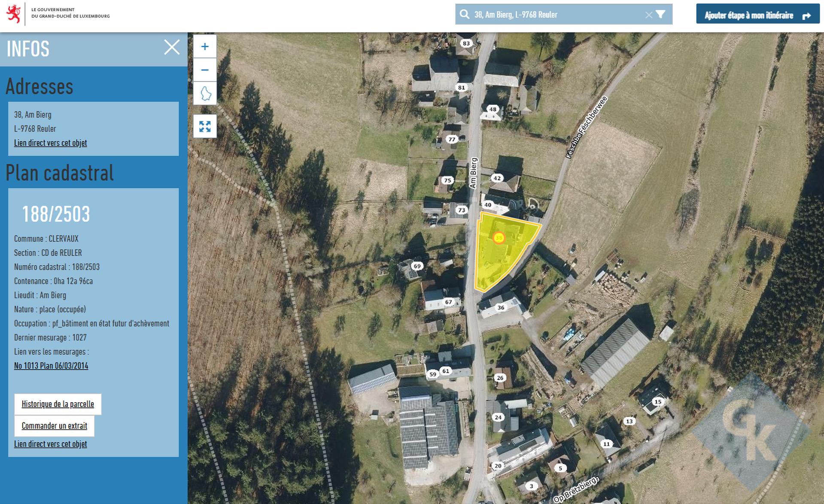824x504 pixels.
Task: Click the orange marker on house 38
Action: (499, 238)
